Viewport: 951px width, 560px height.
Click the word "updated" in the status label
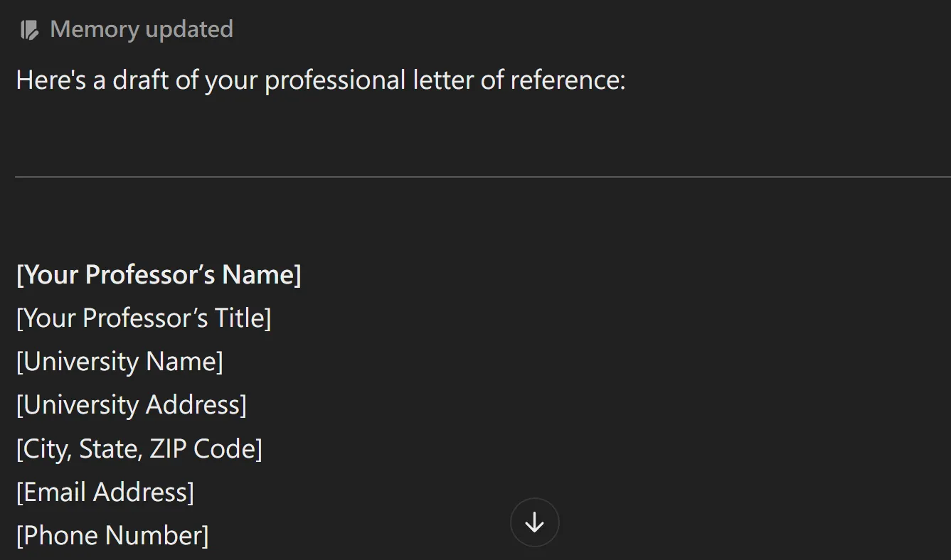(188, 30)
